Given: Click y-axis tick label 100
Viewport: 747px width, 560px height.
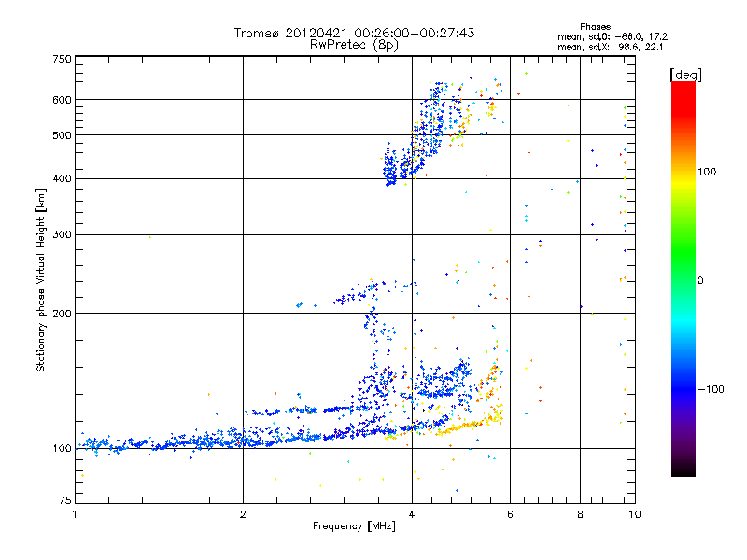Looking at the screenshot, I should click(62, 449).
